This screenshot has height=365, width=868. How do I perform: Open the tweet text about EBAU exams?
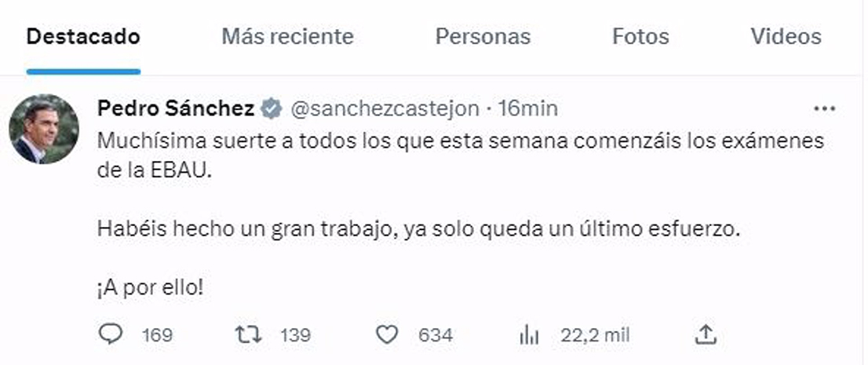(x=461, y=215)
